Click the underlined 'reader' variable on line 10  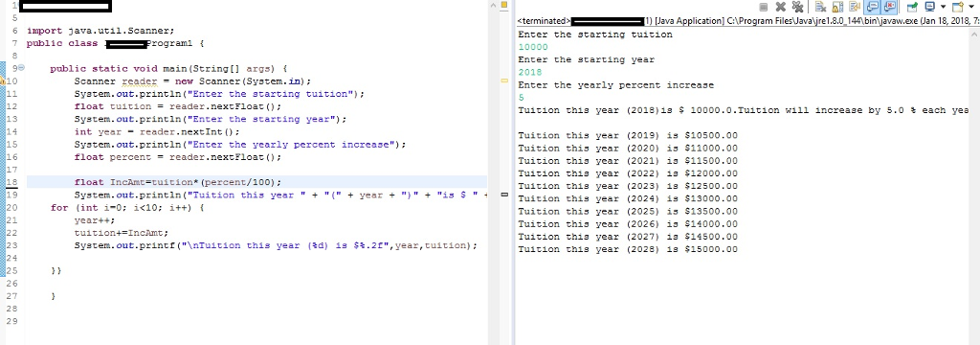pos(140,81)
